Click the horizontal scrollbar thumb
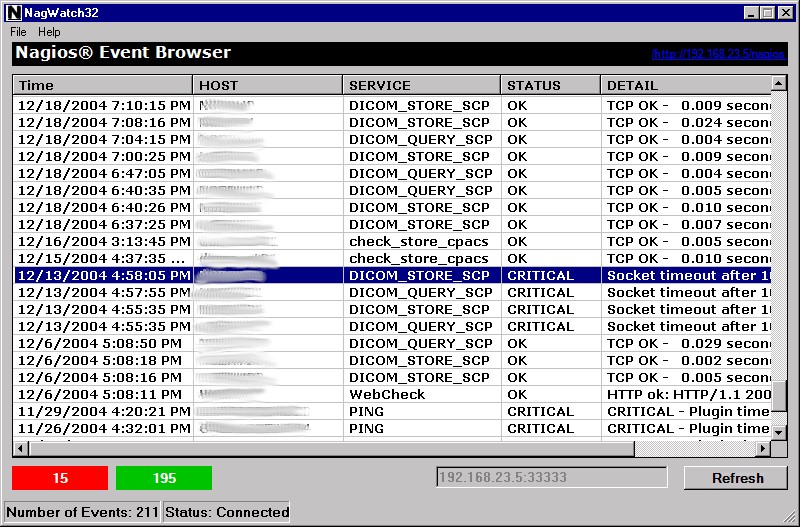This screenshot has width=800, height=527. 331,449
